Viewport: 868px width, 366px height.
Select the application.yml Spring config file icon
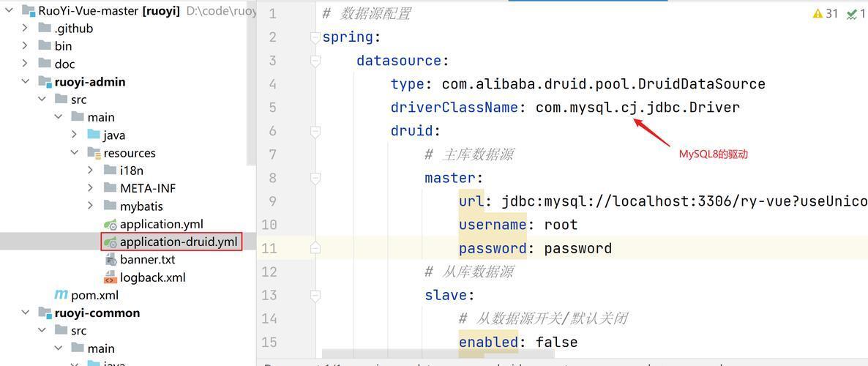coord(111,224)
